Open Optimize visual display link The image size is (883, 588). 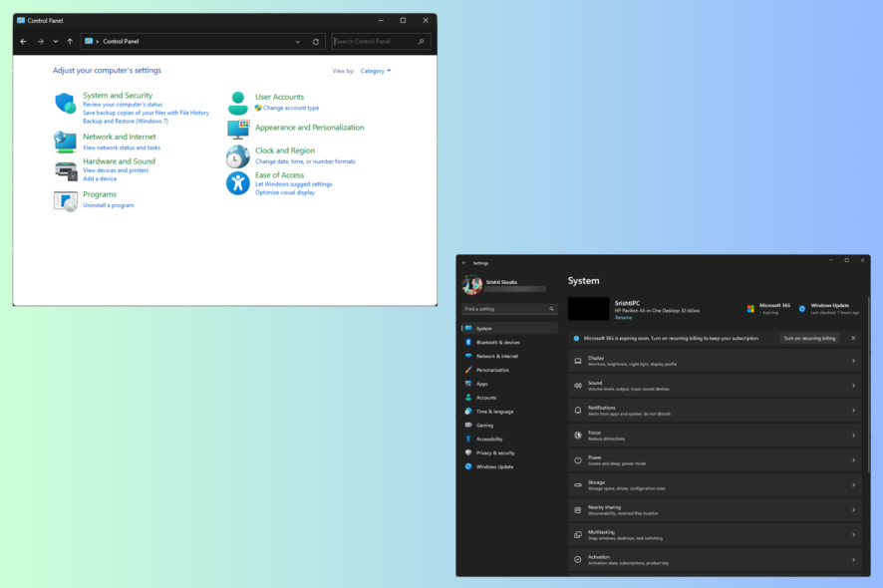[285, 192]
